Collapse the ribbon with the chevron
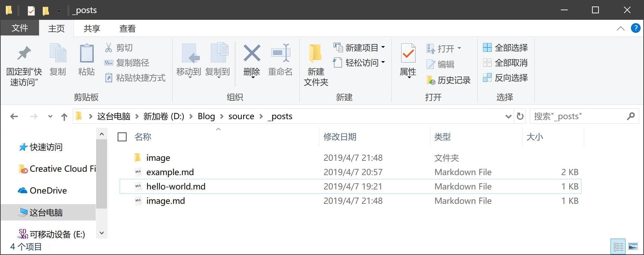 pos(620,28)
